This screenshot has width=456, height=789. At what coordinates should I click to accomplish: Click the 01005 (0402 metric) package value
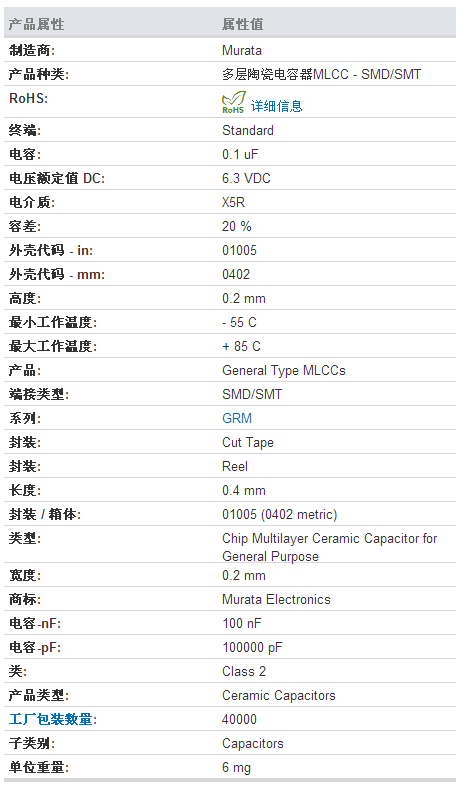tap(280, 514)
